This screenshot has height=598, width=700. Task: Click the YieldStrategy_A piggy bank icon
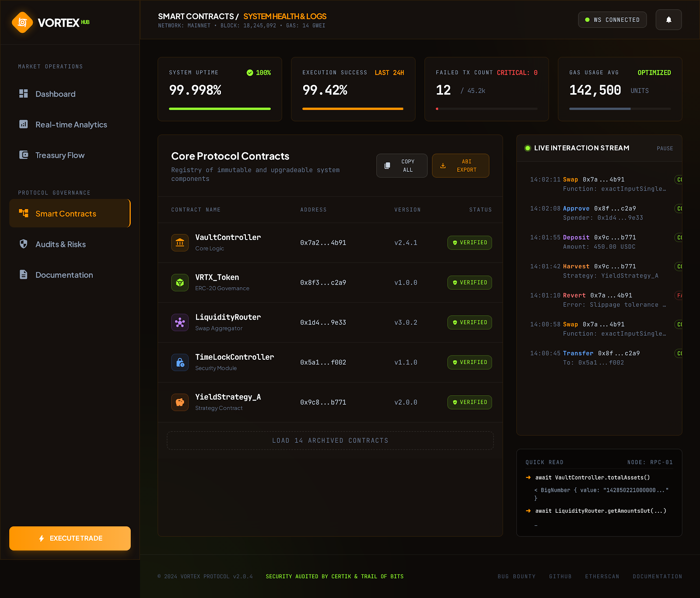click(180, 402)
